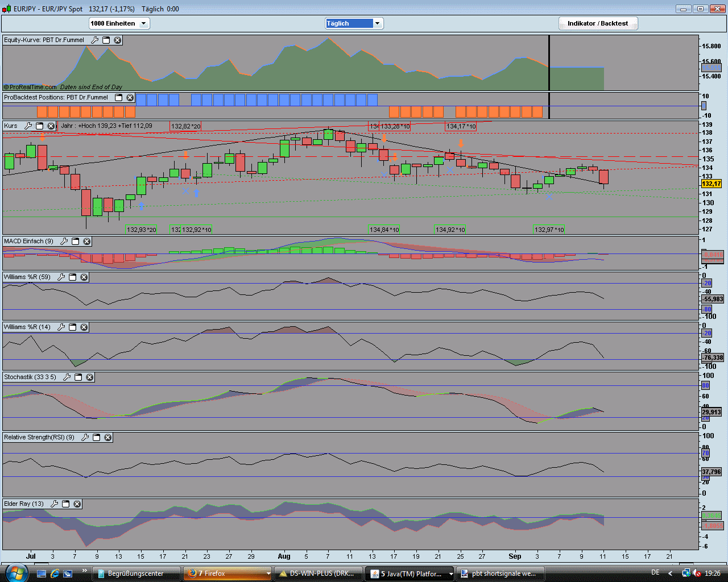Close the Williams %R (59) panel

pos(84,277)
